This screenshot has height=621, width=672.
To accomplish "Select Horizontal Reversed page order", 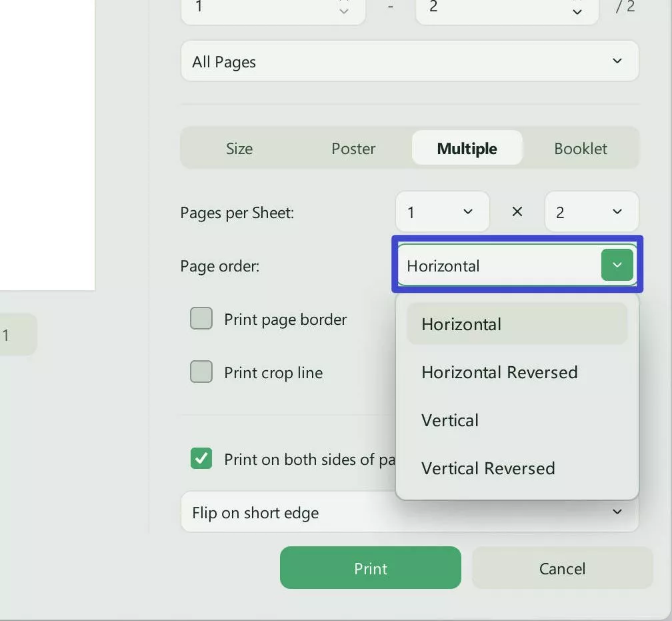I will click(499, 372).
